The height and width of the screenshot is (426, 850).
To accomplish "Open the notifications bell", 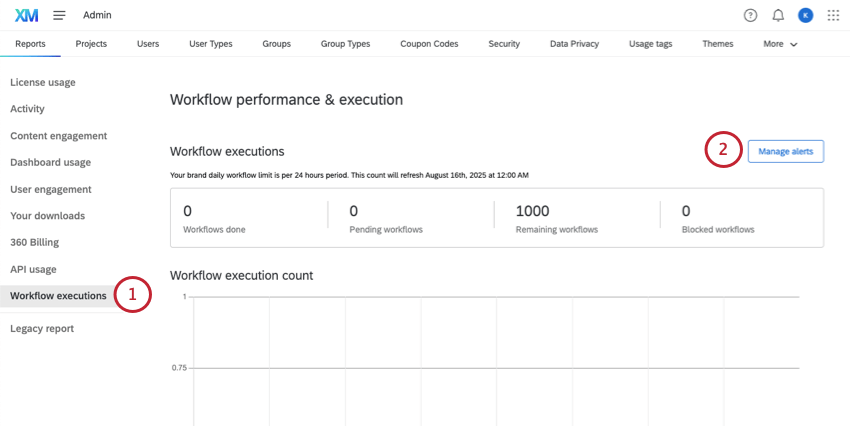I will click(778, 15).
